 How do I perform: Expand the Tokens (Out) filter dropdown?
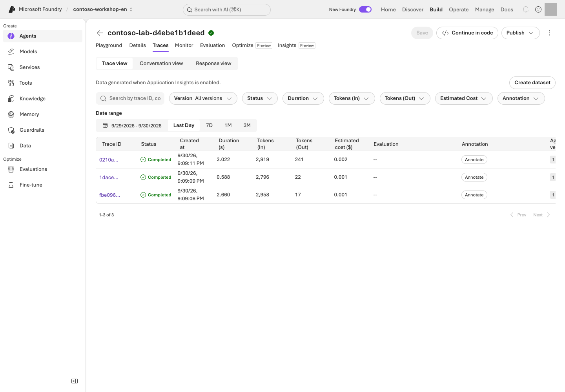(x=405, y=98)
